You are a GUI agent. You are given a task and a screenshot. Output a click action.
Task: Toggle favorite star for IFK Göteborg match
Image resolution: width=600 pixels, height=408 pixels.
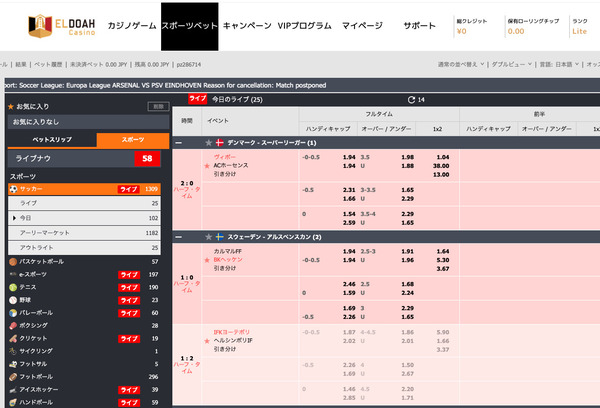(207, 341)
